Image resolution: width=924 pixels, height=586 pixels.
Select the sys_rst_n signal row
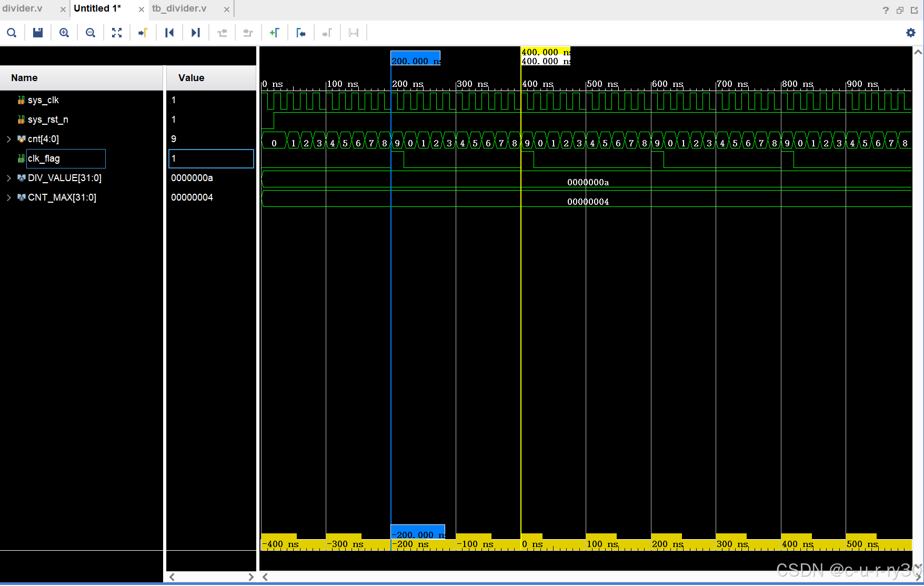[x=48, y=120]
